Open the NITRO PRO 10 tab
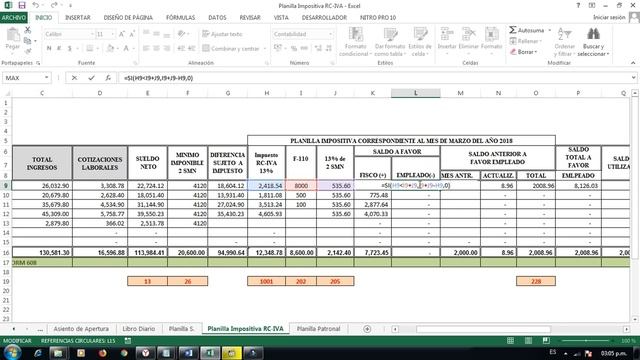Screen dimensions: 640x360 [x=378, y=18]
